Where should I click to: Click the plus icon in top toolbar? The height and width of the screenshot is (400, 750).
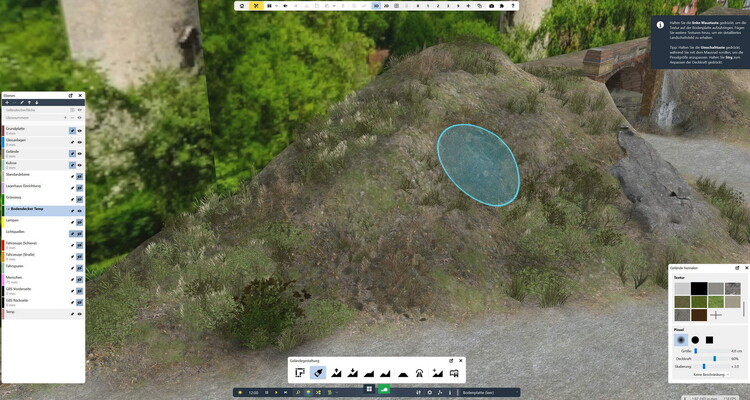[x=468, y=6]
